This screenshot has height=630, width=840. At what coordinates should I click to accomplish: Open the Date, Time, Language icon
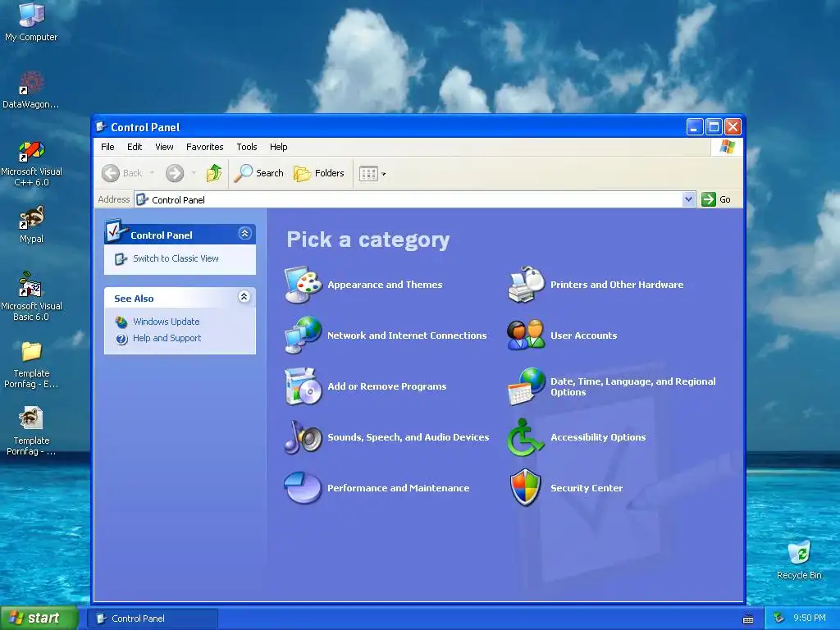coord(526,386)
